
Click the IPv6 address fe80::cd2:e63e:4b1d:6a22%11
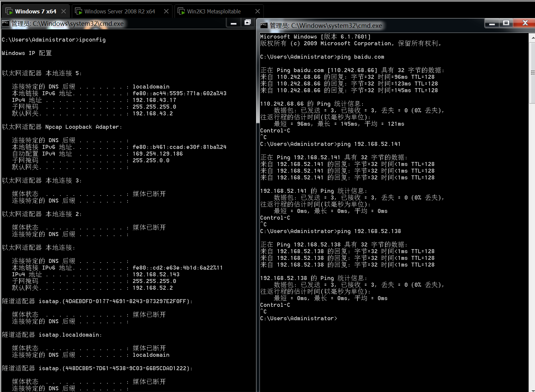pos(178,268)
